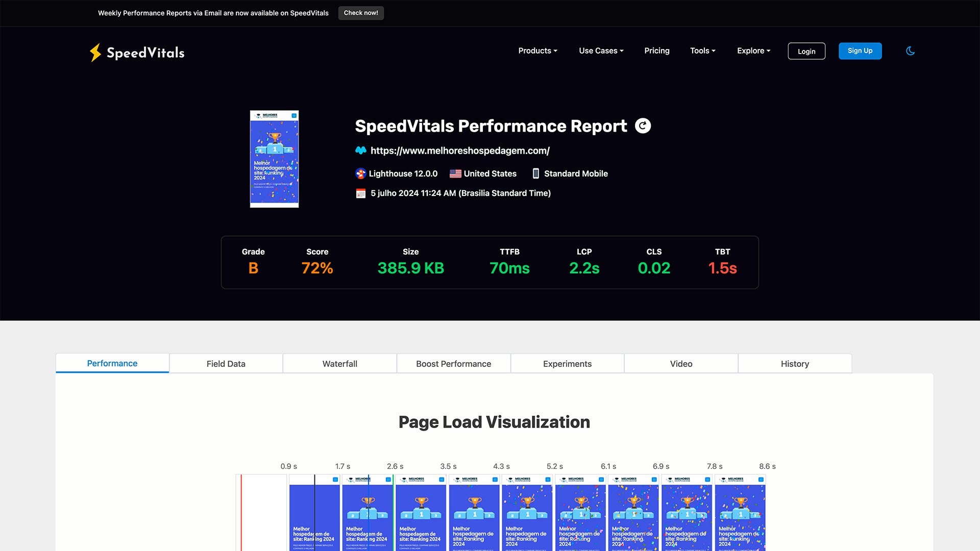Screen dimensions: 980x551
Task: Click the 8.6 s timeline label
Action: 767,466
